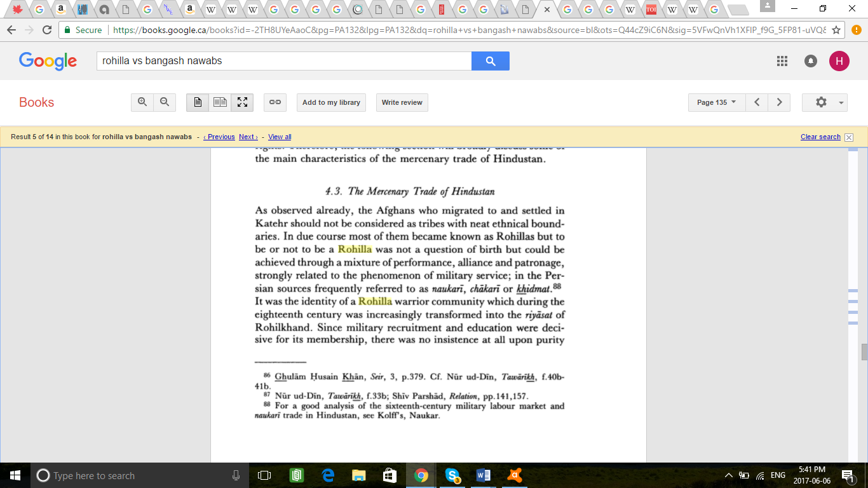Open the link sharing tool

click(x=275, y=102)
